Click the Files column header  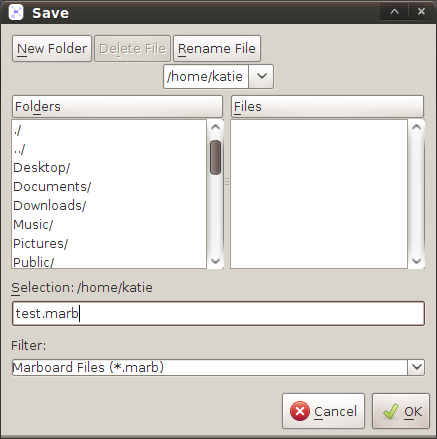(x=327, y=106)
